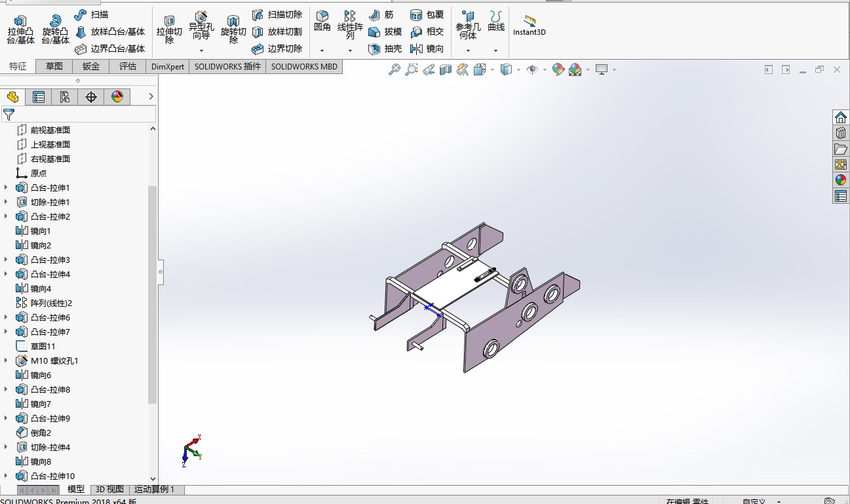
Task: Select the 圆角 fillet tool
Action: pyautogui.click(x=322, y=22)
